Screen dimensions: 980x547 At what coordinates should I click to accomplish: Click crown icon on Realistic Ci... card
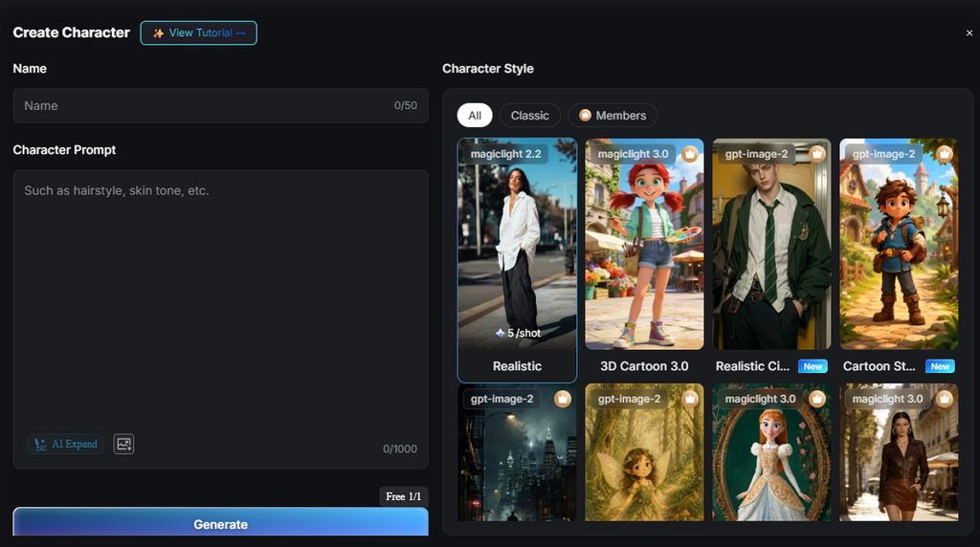(x=817, y=154)
